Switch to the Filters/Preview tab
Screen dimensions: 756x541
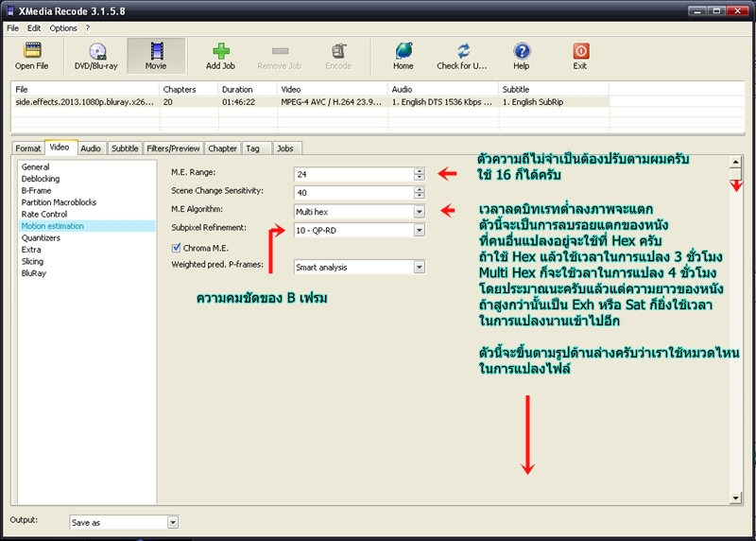(x=173, y=148)
